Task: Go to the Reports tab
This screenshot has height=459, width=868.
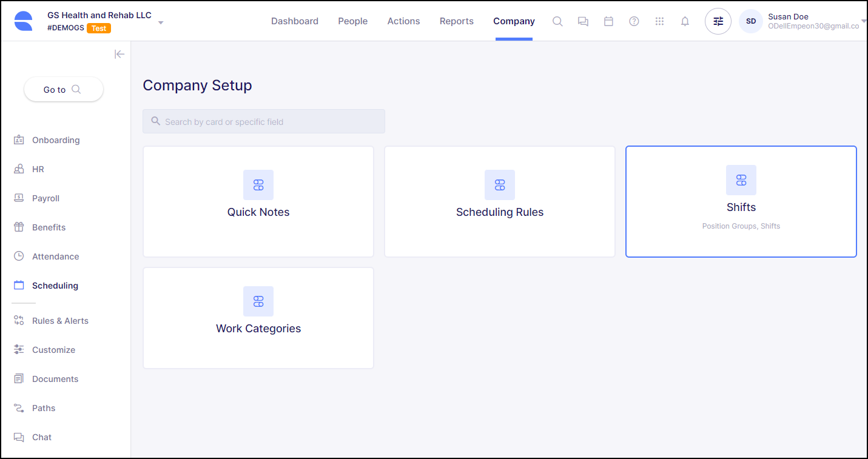Action: pyautogui.click(x=456, y=21)
